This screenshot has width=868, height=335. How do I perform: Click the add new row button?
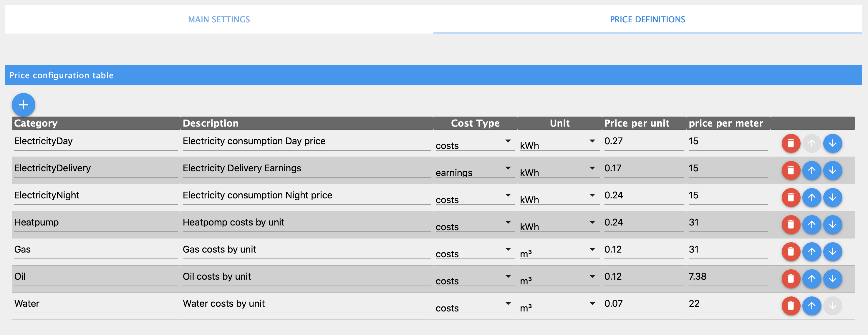coord(23,105)
